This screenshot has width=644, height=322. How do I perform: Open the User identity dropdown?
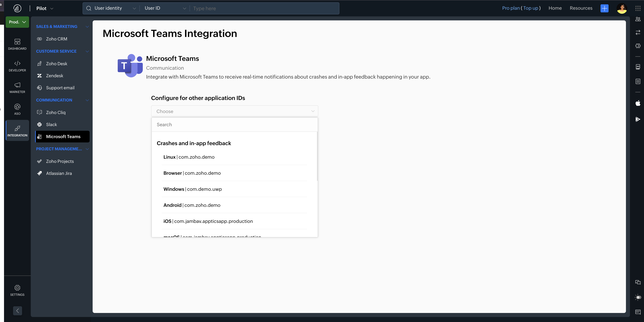(111, 8)
